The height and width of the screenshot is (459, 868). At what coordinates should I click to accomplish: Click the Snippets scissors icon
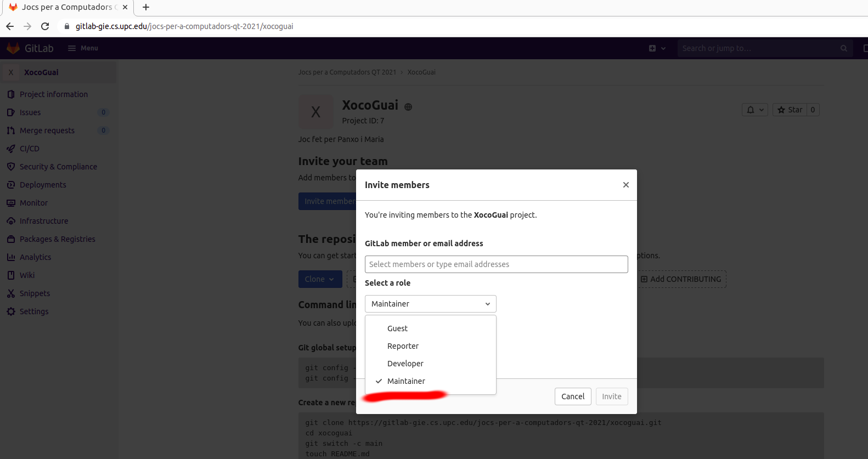10,293
